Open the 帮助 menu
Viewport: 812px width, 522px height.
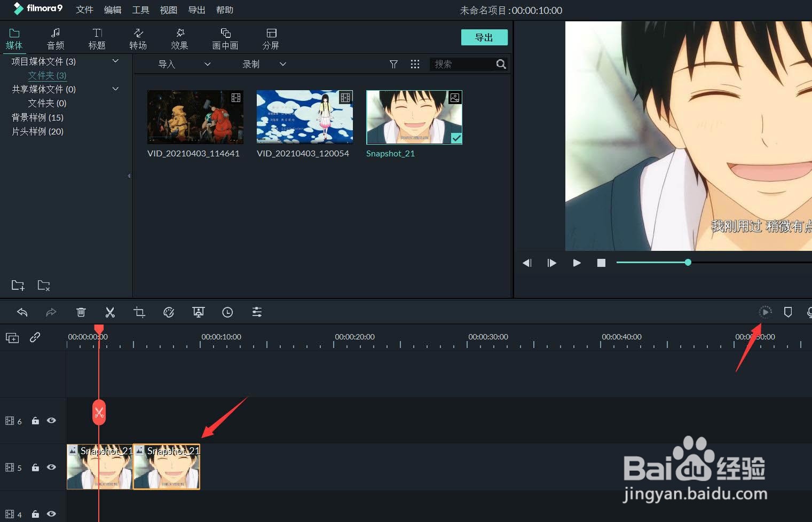(x=225, y=10)
